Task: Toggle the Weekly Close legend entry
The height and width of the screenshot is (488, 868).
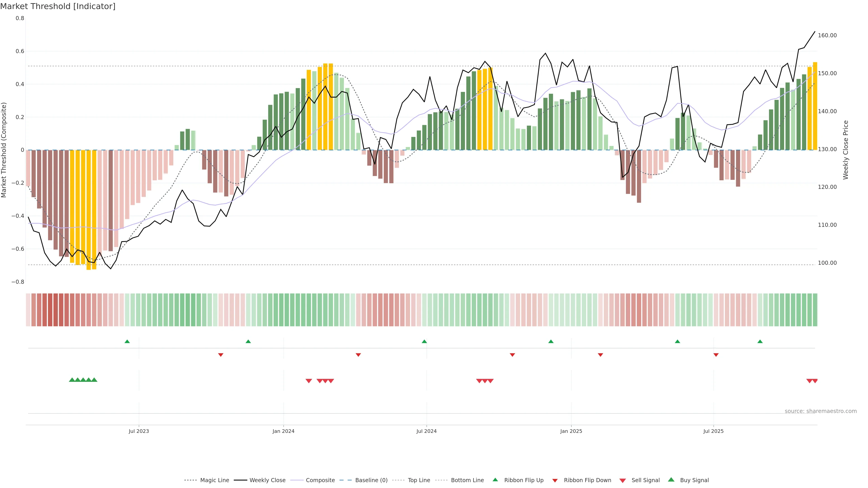Action: pos(267,480)
